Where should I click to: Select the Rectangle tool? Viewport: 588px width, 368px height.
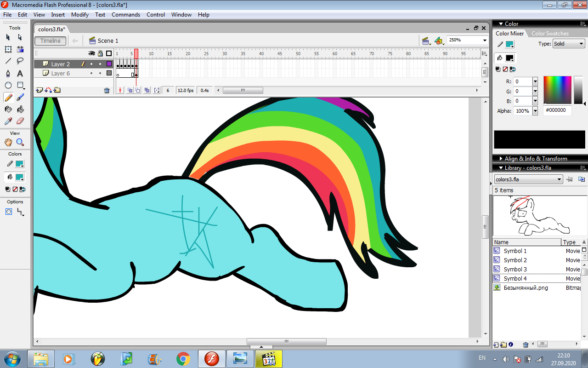20,85
